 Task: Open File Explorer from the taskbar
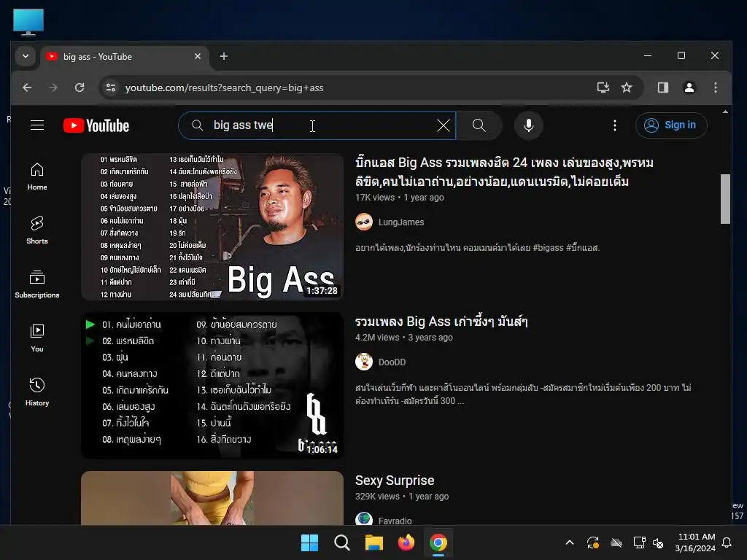coord(374,542)
